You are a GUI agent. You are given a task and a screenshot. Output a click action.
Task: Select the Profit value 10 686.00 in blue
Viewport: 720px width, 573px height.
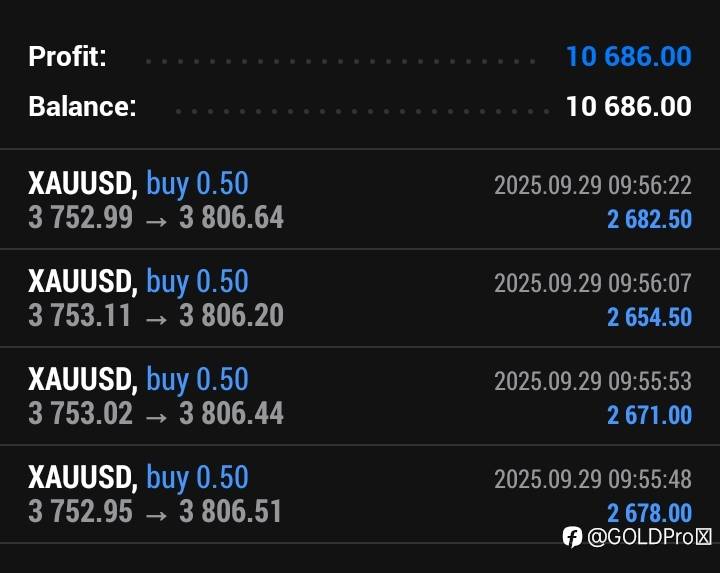pyautogui.click(x=628, y=56)
